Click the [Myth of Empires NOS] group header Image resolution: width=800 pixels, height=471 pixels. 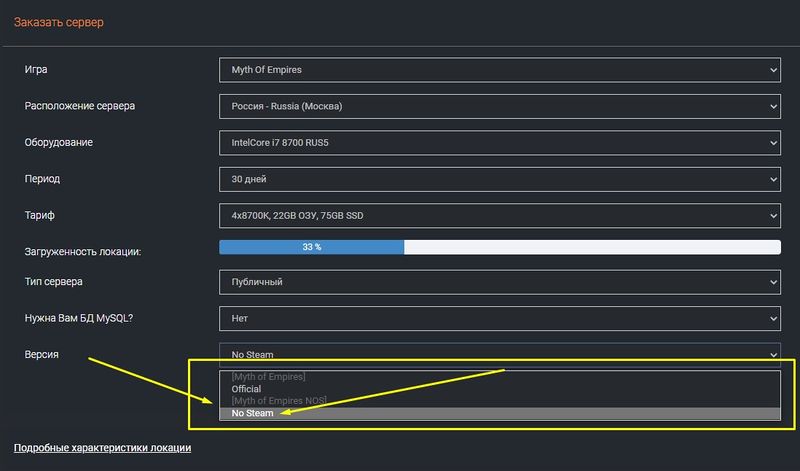pos(279,400)
